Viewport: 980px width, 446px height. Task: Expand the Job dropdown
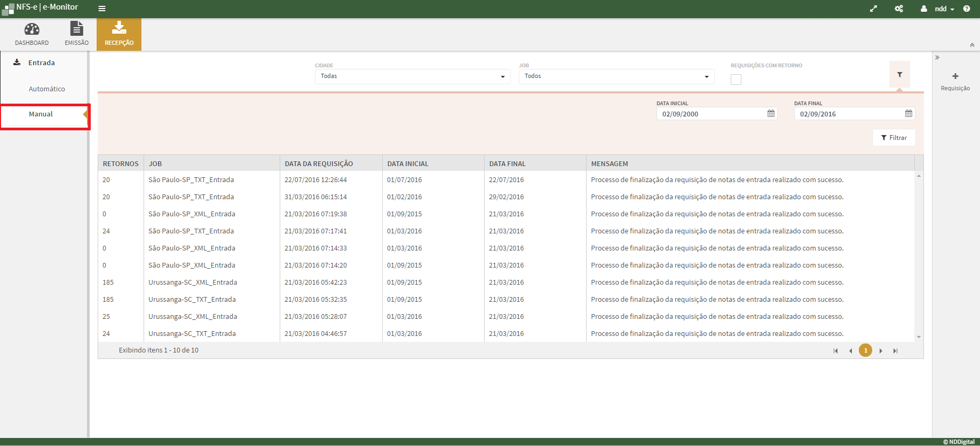(706, 77)
